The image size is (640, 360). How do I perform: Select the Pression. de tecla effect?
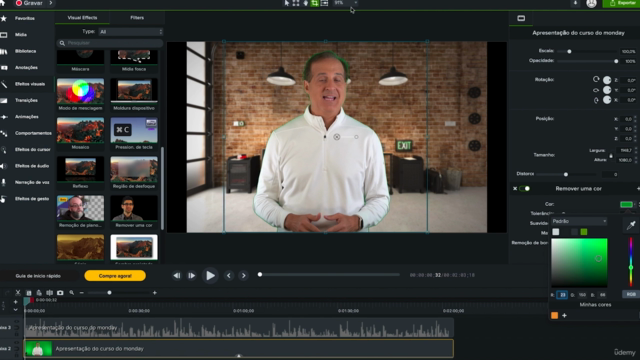[134, 130]
